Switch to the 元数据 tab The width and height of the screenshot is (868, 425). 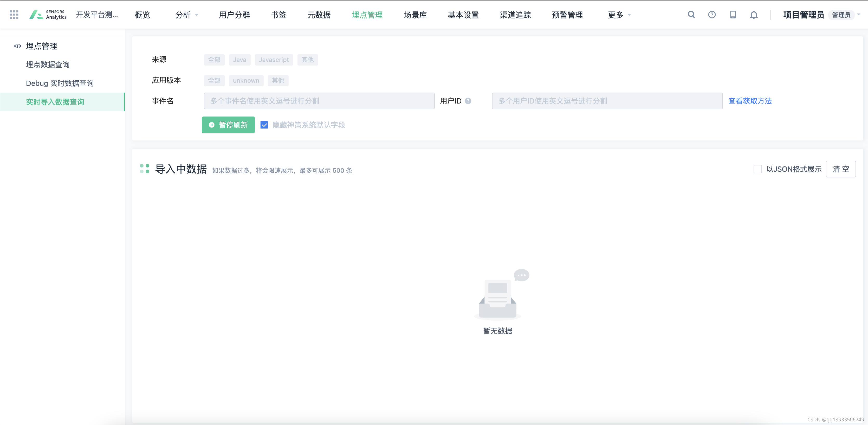click(x=319, y=15)
